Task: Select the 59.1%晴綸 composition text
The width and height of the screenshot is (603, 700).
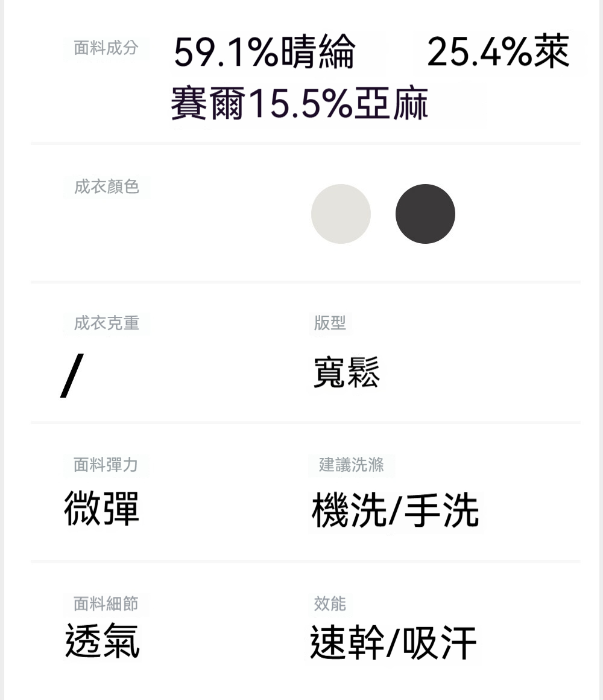Action: 264,53
